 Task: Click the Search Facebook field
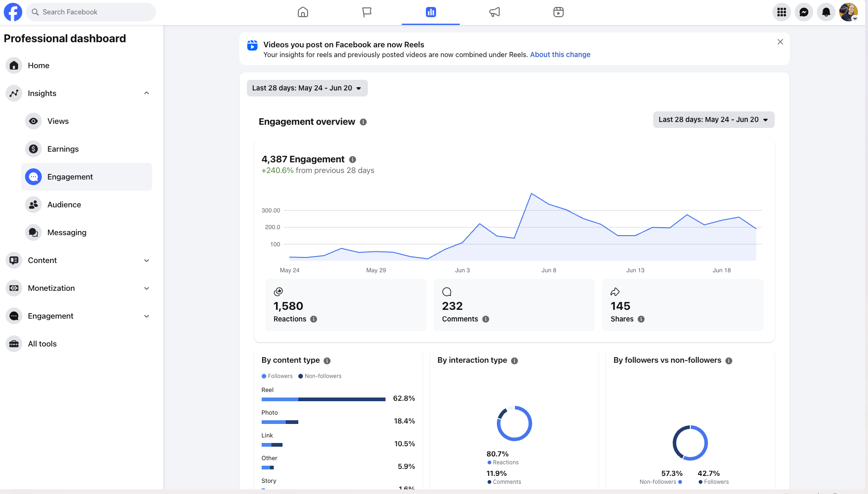click(x=91, y=12)
